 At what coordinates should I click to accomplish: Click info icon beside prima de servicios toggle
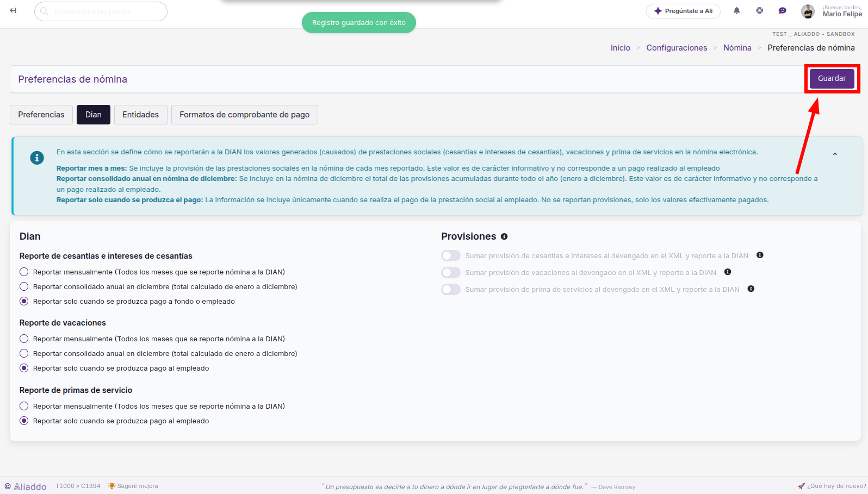pyautogui.click(x=751, y=289)
